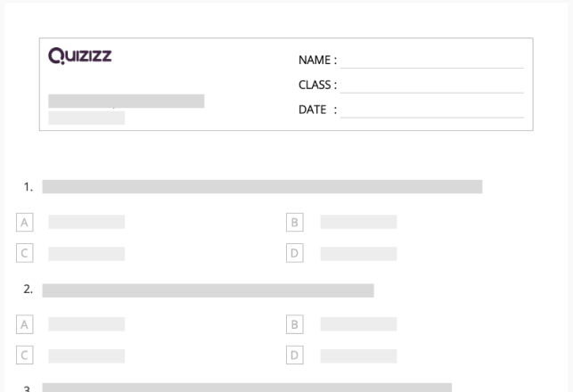Select option C box for question 1
This screenshot has width=573, height=392.
(x=24, y=253)
